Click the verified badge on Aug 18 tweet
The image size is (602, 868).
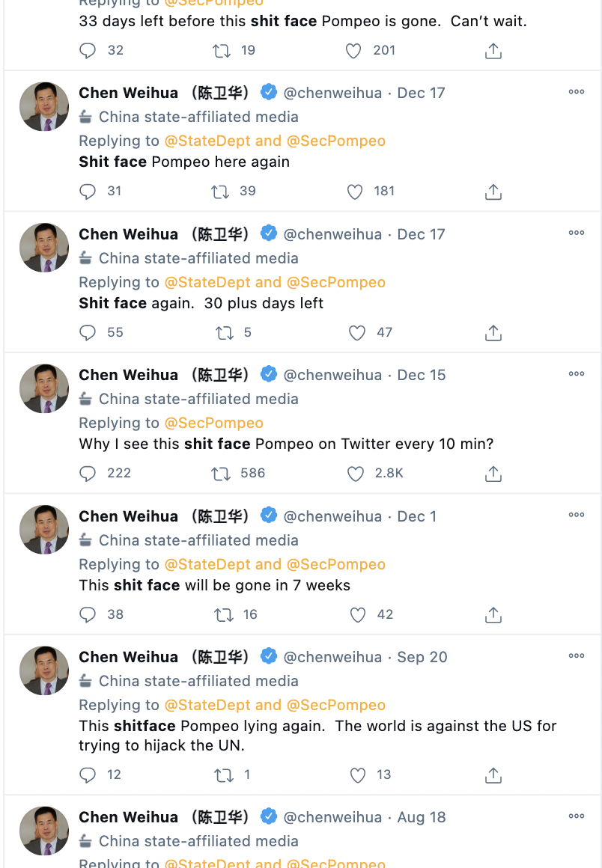tap(269, 816)
